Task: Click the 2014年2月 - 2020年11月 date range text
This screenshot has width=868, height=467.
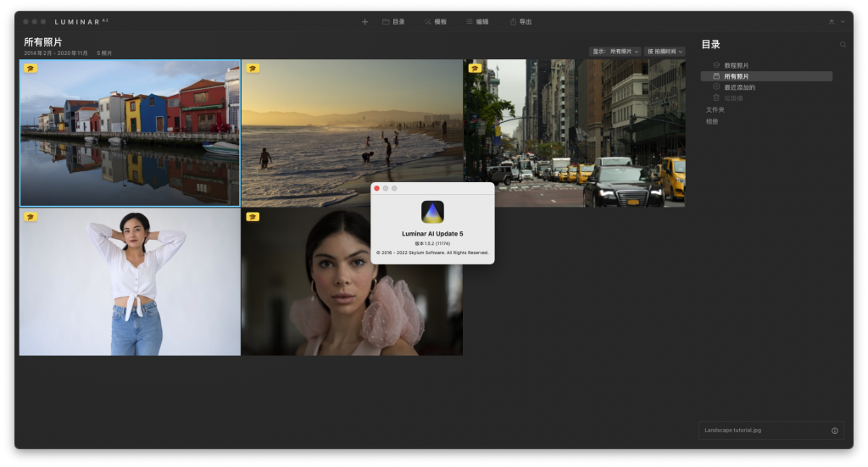Action: (56, 53)
